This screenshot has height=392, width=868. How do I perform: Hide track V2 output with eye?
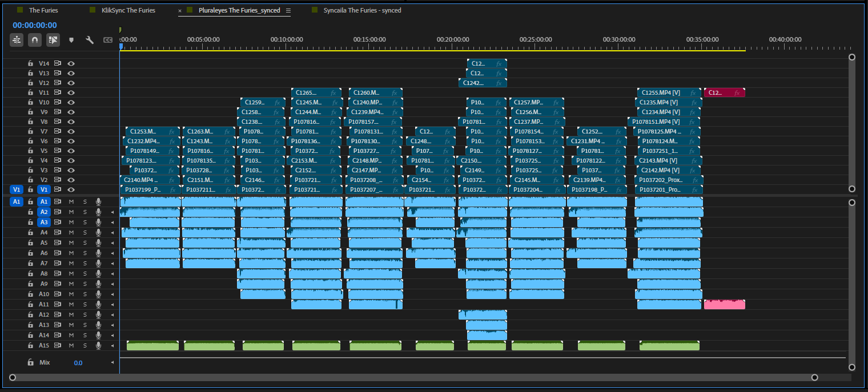tap(71, 180)
